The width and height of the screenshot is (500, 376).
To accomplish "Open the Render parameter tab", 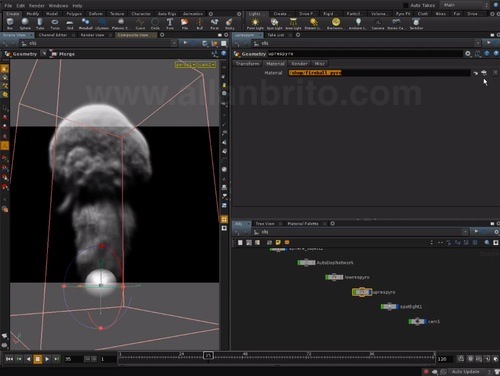I will pos(299,63).
